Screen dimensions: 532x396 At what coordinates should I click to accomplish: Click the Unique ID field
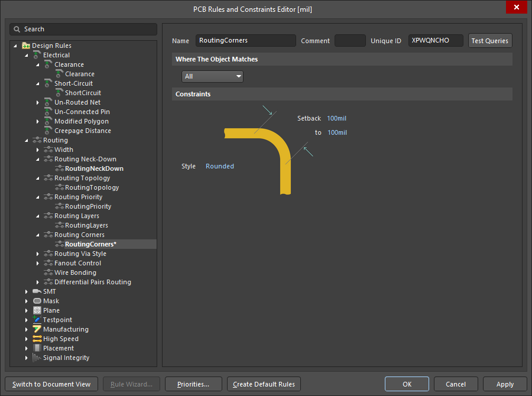[x=436, y=40]
